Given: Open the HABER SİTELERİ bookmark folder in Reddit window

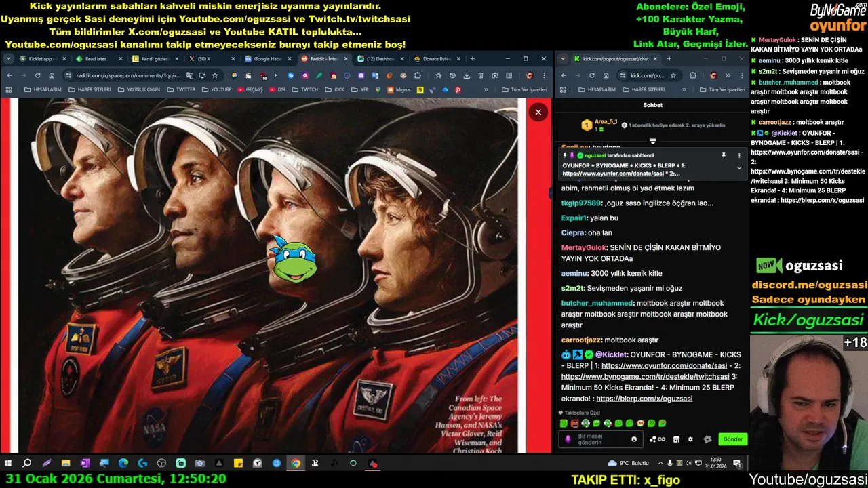Looking at the screenshot, I should click(90, 89).
